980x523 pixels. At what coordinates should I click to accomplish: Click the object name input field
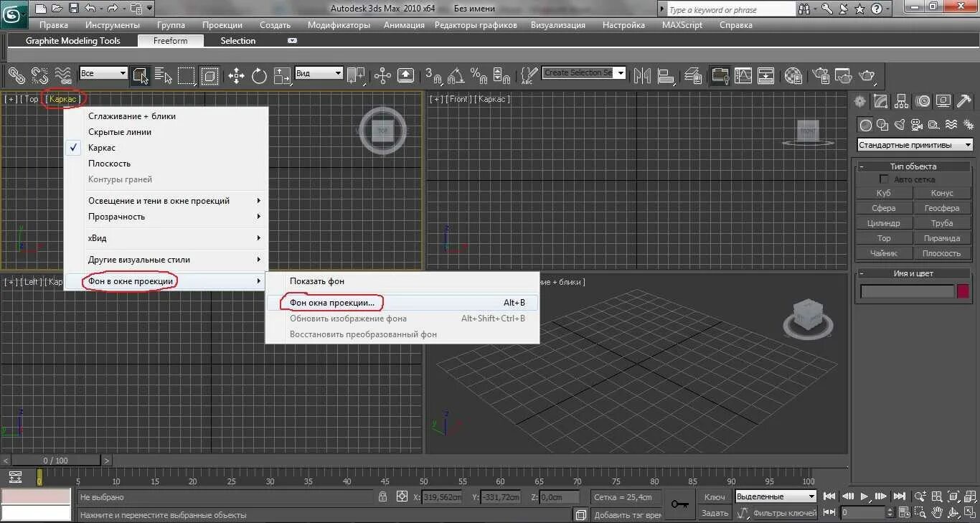pyautogui.click(x=907, y=291)
